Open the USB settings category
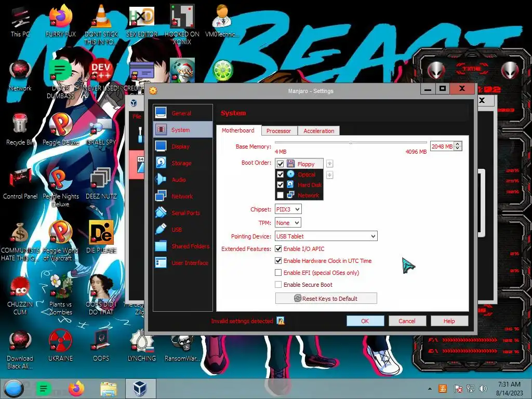 pos(183,230)
